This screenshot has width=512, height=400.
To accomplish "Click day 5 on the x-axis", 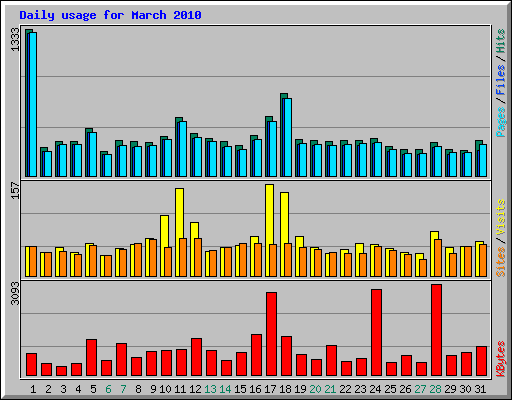I will tap(93, 389).
